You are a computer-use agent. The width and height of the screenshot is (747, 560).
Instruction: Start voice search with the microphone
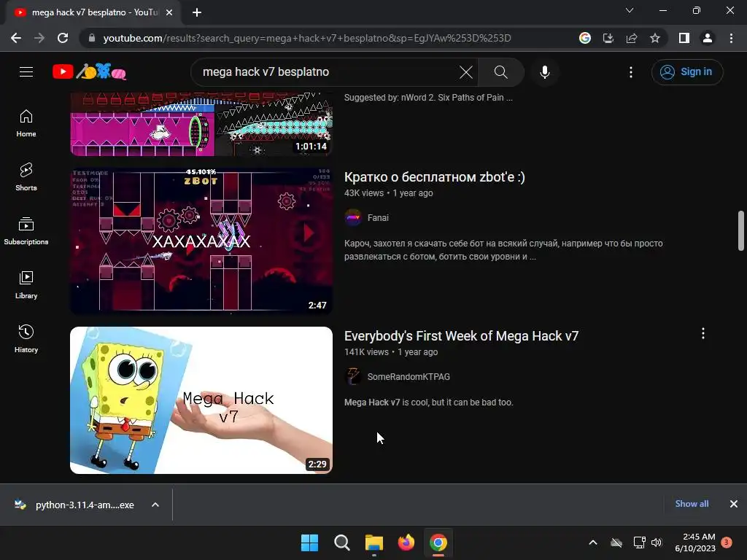[544, 72]
